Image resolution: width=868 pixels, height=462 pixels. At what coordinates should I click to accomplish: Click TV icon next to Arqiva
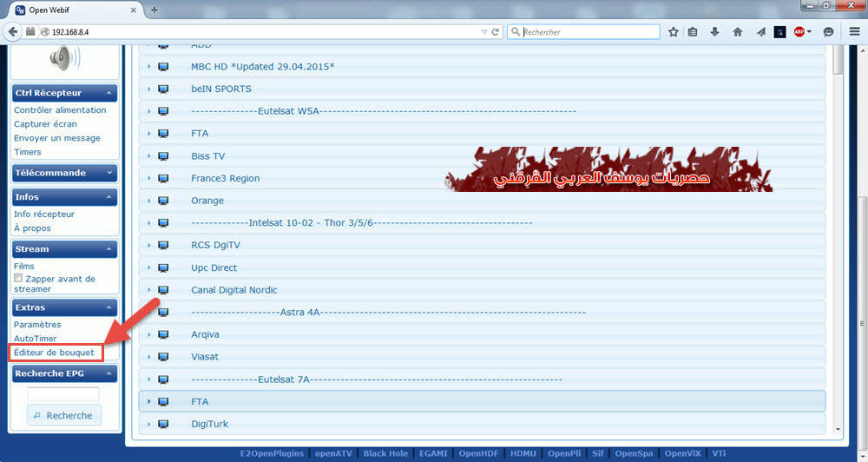163,334
